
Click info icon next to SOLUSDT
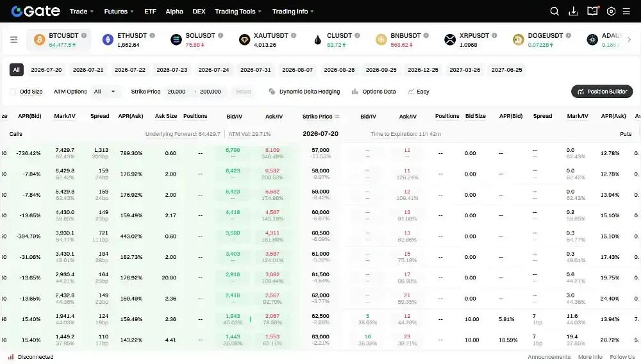click(x=221, y=35)
